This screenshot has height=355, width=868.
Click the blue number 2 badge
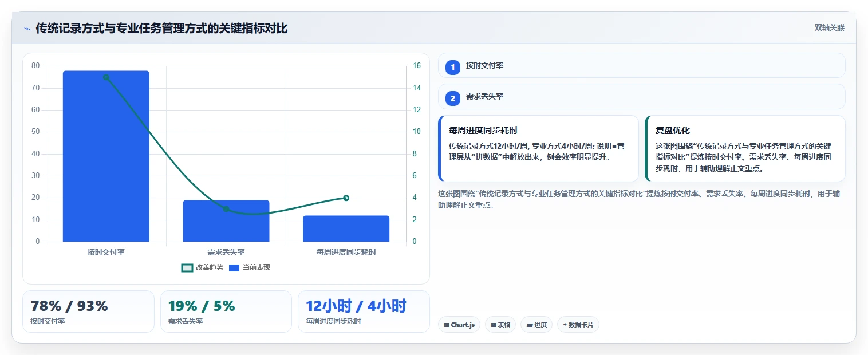click(452, 98)
